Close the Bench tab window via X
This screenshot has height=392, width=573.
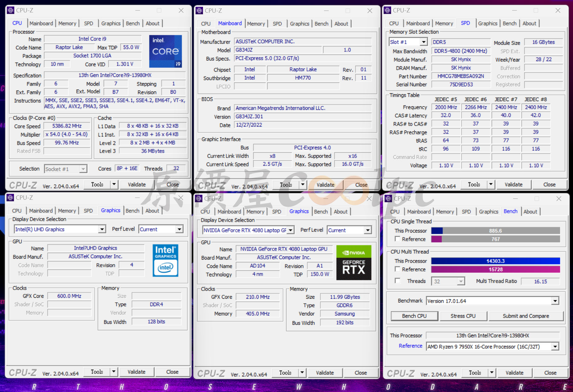point(559,198)
